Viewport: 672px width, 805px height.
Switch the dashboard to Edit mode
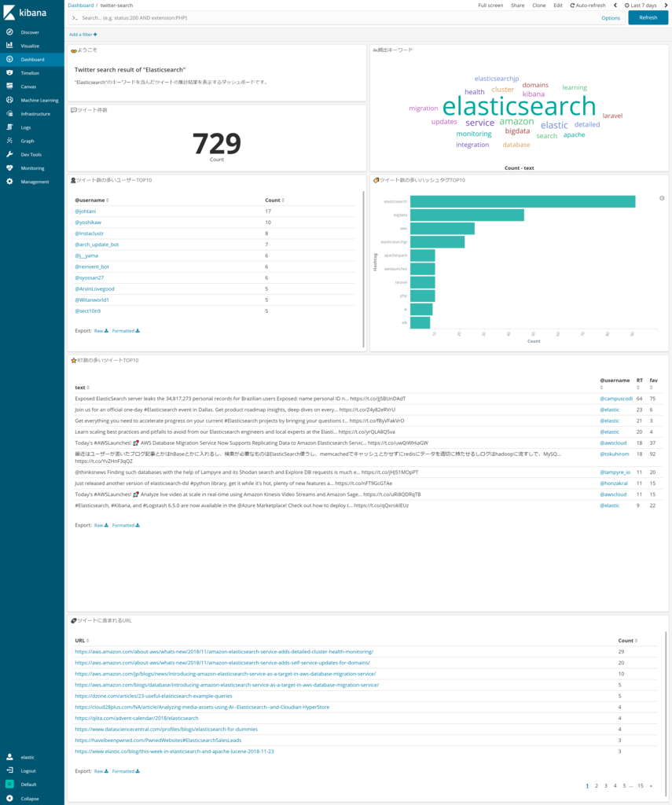click(558, 6)
